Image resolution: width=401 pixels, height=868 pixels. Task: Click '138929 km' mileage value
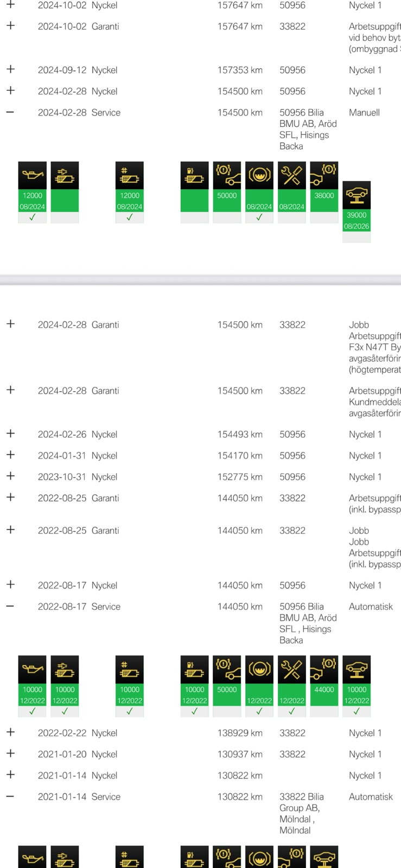pos(240,733)
